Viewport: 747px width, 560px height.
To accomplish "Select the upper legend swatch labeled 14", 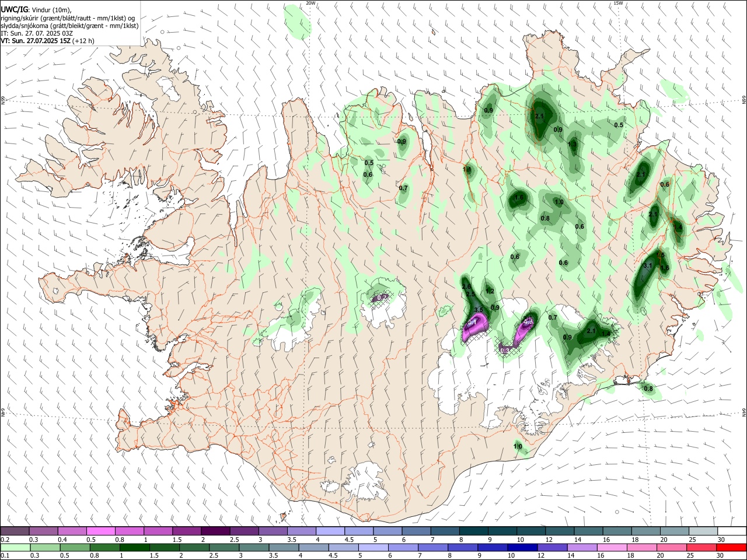I will pos(589,531).
